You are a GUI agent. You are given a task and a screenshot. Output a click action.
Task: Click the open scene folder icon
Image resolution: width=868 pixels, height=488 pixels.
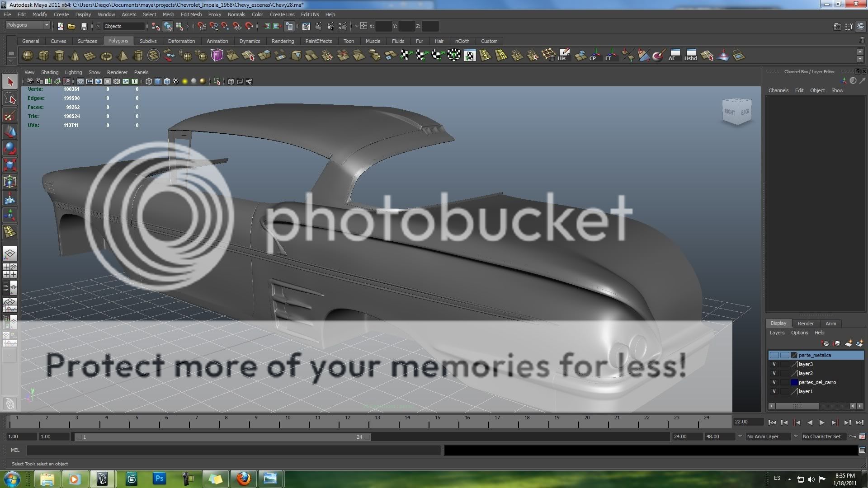click(71, 26)
